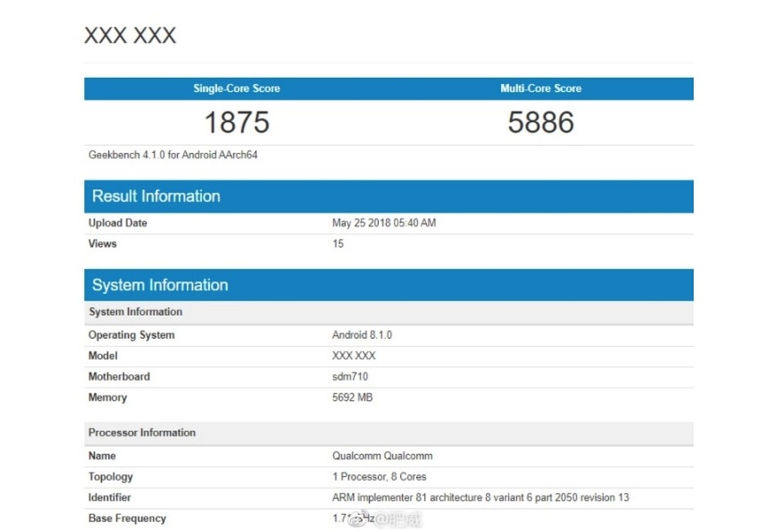Select the gray System Information subheader row
Image resolution: width=772 pixels, height=532 pixels.
point(389,312)
